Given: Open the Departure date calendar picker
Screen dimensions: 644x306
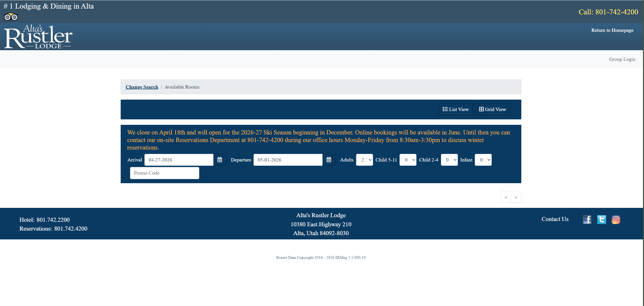Looking at the screenshot, I should tap(329, 160).
